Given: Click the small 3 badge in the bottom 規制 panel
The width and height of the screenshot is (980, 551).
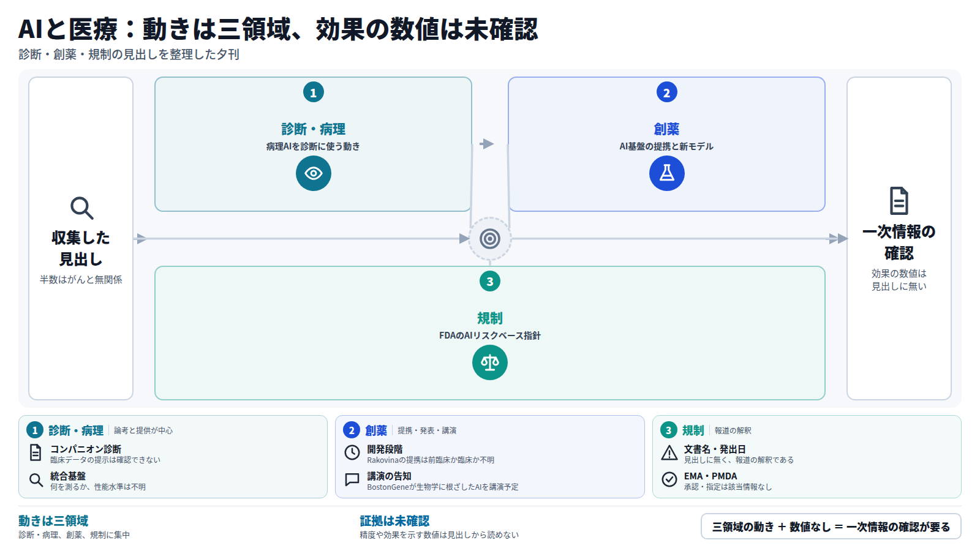Looking at the screenshot, I should (669, 430).
